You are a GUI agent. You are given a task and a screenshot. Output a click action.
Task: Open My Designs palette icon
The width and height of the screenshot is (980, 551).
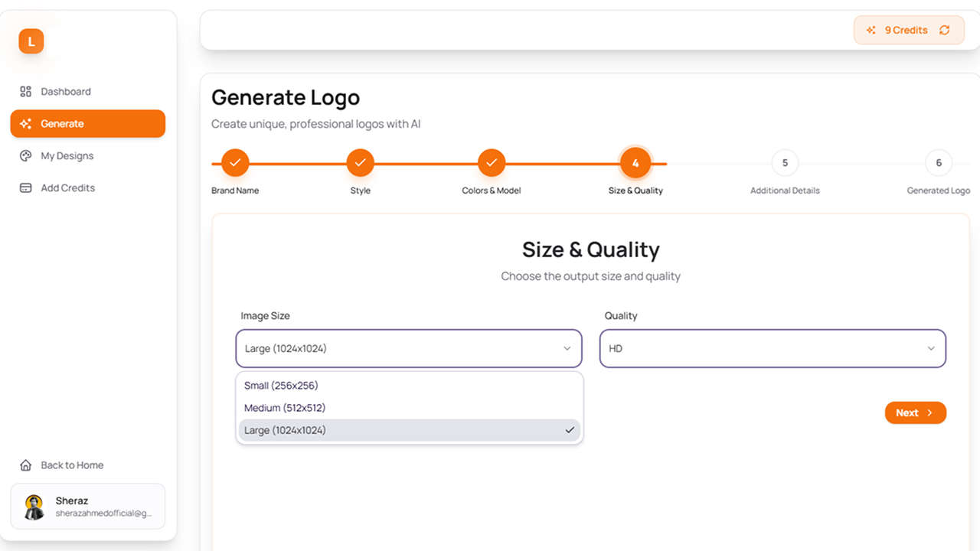tap(25, 155)
